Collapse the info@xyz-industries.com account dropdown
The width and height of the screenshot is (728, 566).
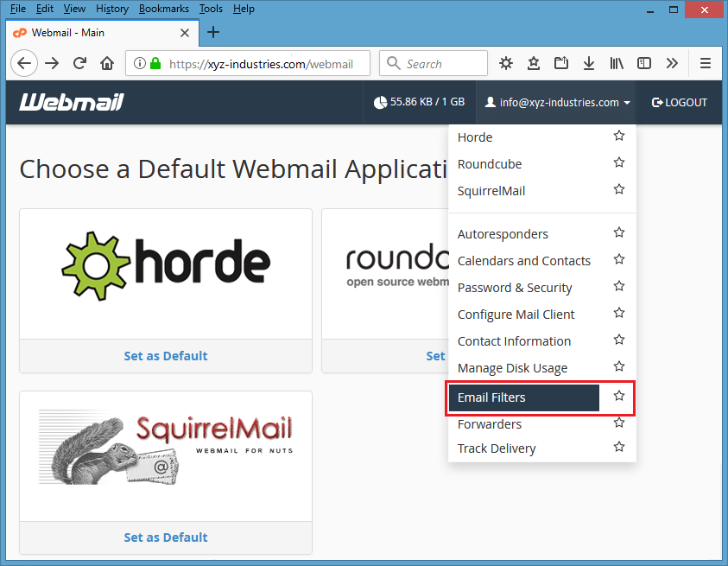click(x=556, y=102)
